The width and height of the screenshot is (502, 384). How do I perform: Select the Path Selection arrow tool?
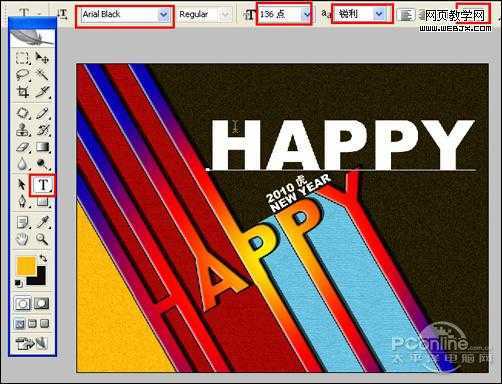(x=22, y=184)
